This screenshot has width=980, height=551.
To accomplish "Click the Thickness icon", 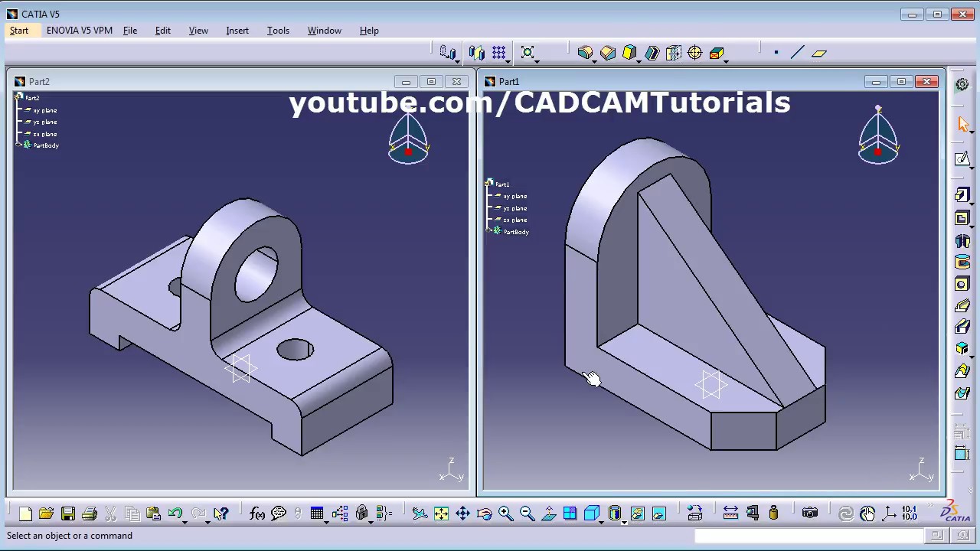I will point(673,53).
